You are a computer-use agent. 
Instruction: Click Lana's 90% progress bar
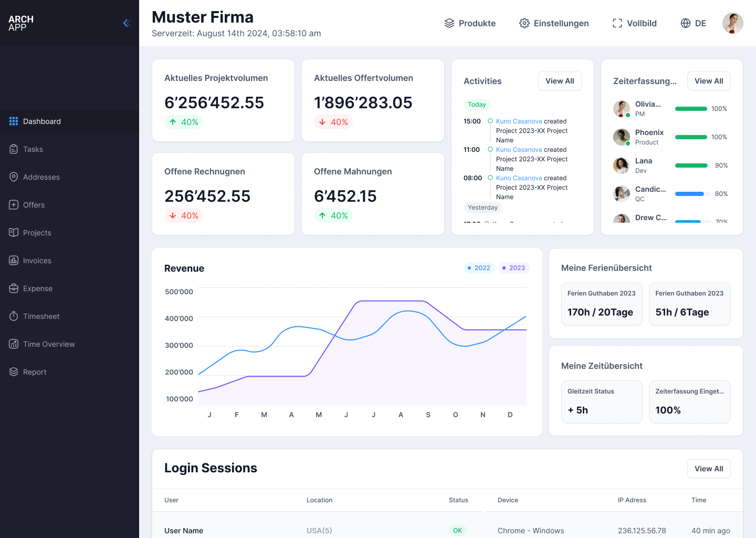tap(691, 165)
